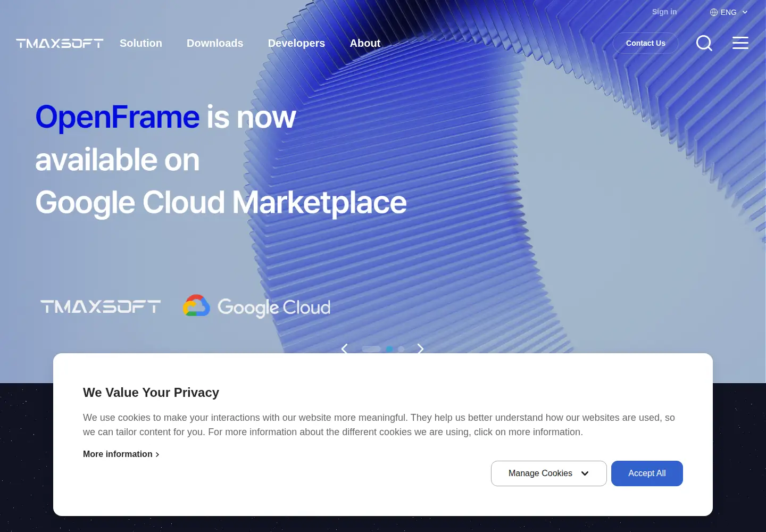Click the Sign in link

point(664,12)
